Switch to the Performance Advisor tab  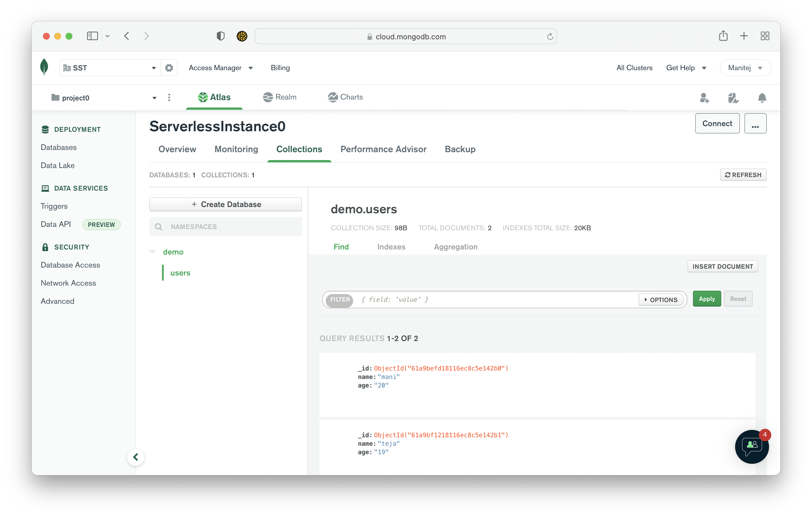tap(383, 149)
